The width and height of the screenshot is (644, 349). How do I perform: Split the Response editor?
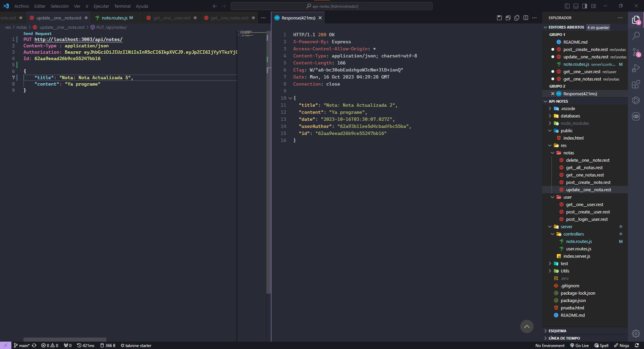click(x=526, y=18)
